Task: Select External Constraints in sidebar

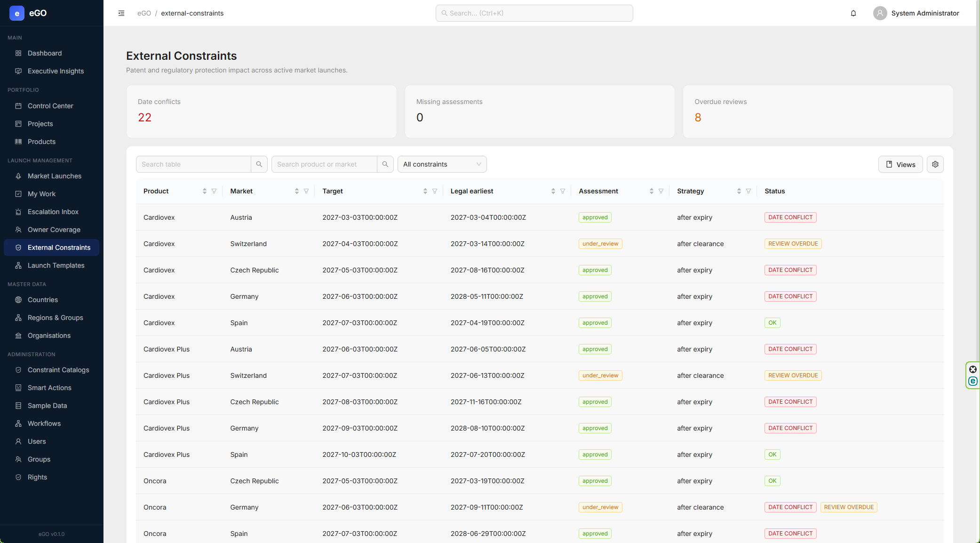Action: (x=52, y=248)
